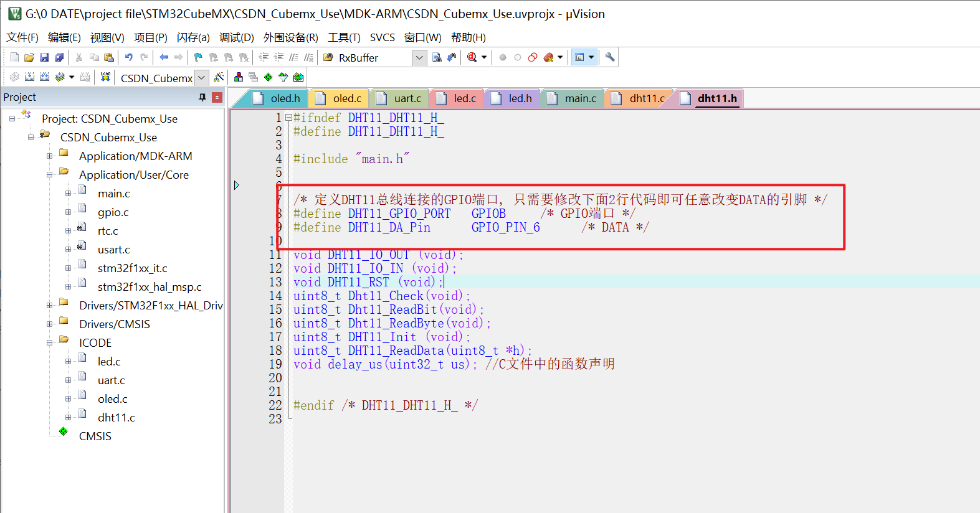The image size is (980, 513).
Task: Open the batch build dropdown arrow
Action: (72, 77)
